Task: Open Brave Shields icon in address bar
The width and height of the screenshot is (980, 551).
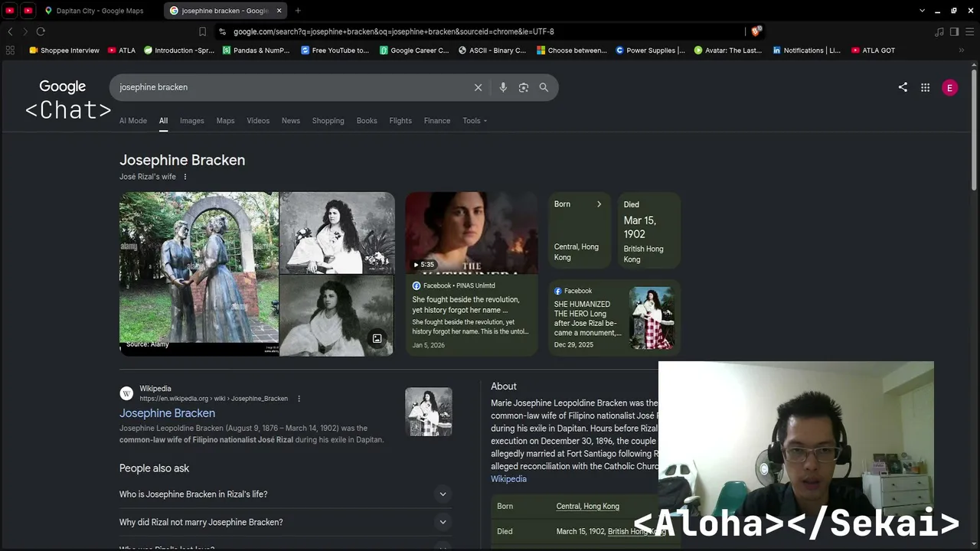Action: [756, 31]
